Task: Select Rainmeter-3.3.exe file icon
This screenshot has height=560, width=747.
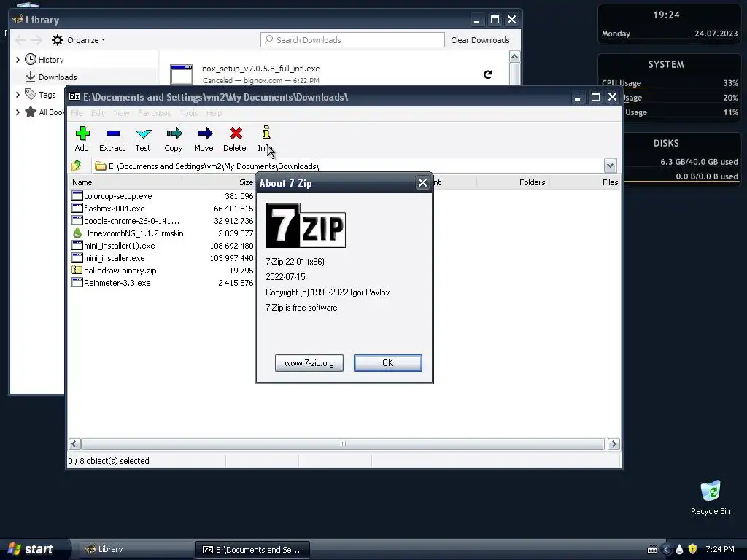Action: (x=77, y=282)
